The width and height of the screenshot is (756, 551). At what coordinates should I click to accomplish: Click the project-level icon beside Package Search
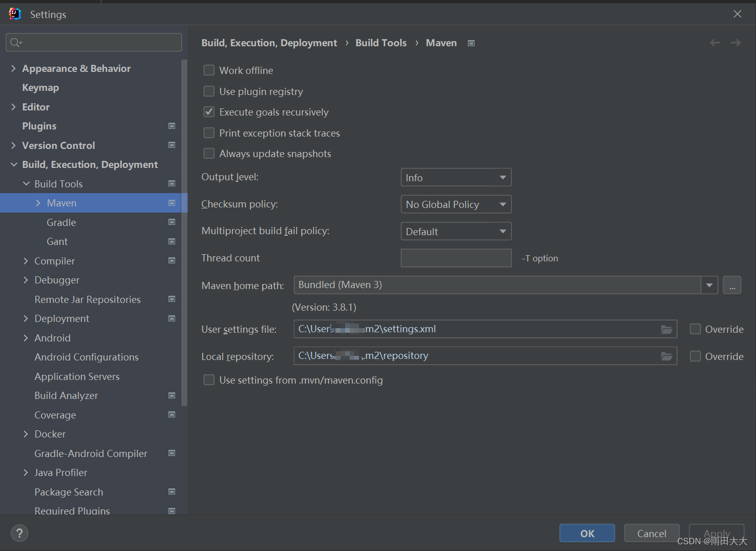click(x=172, y=492)
